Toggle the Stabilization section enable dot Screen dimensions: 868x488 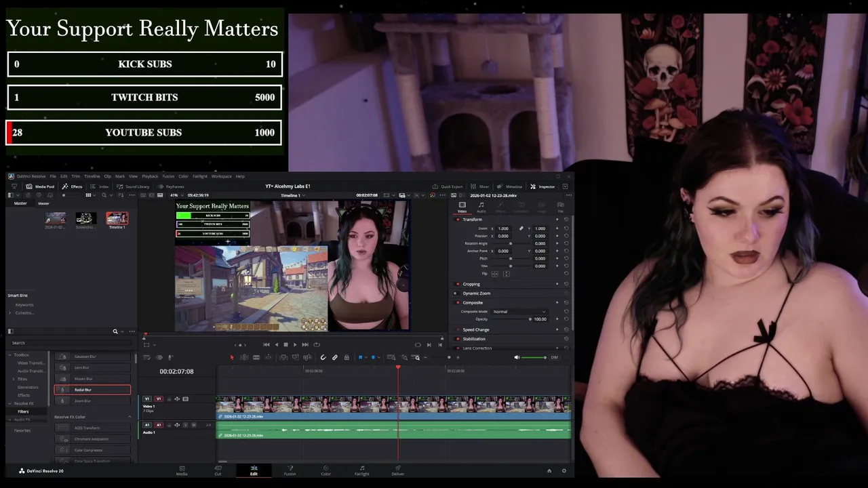[458, 339]
